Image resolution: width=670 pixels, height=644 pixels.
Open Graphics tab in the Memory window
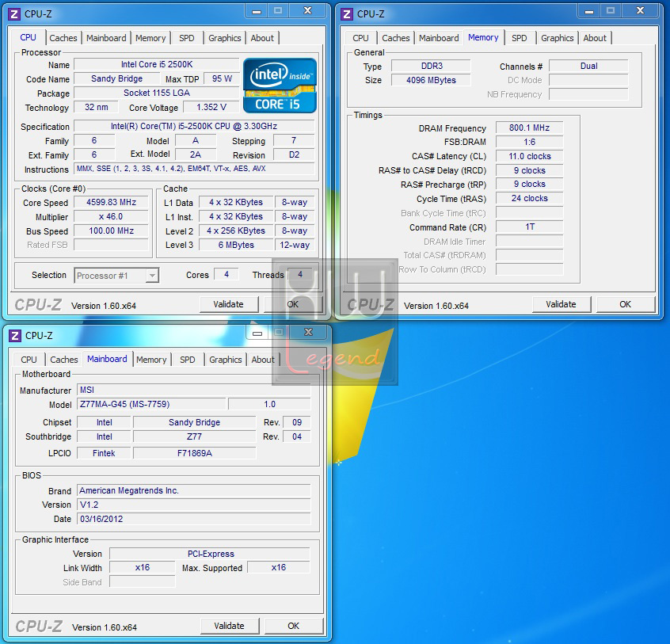click(558, 38)
